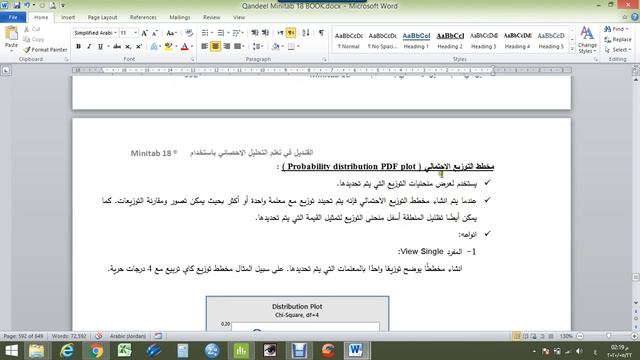Click the Multilevel List icon

[x=236, y=33]
